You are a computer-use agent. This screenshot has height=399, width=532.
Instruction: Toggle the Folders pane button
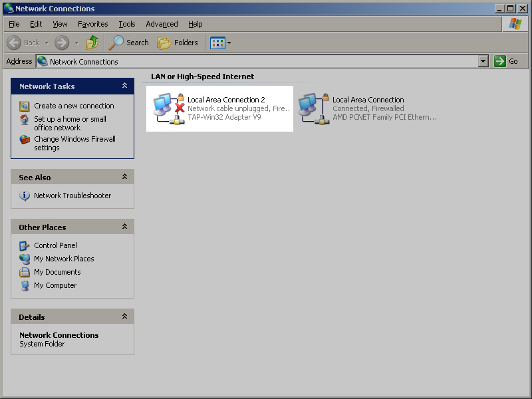coord(178,43)
